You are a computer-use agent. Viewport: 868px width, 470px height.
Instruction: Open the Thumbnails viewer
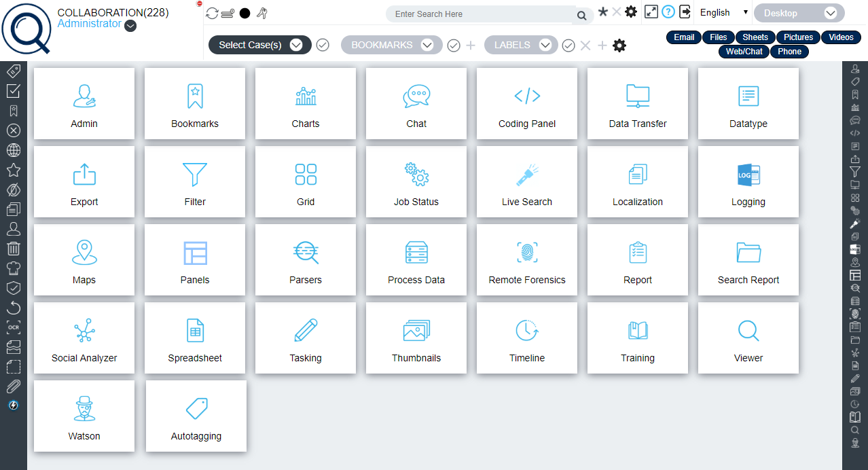(x=416, y=338)
